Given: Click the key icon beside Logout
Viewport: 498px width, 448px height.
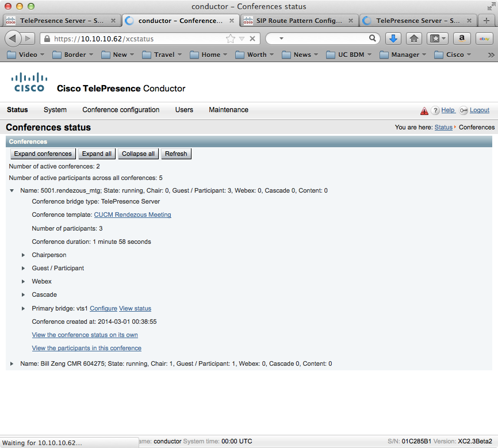Looking at the screenshot, I should pyautogui.click(x=463, y=110).
